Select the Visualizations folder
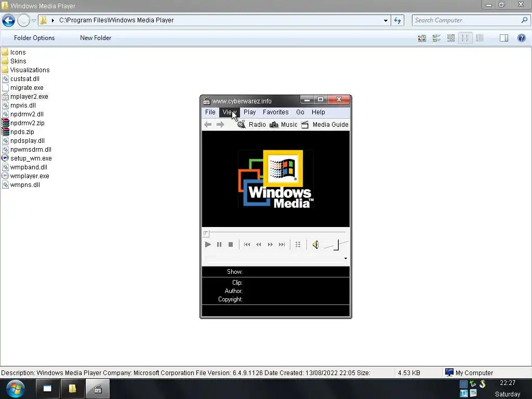Screen dimensions: 532x399 (25, 70)
